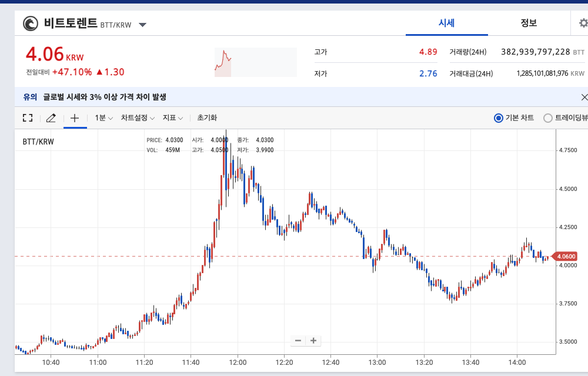Click the 3.5000 price axis label

(x=568, y=341)
